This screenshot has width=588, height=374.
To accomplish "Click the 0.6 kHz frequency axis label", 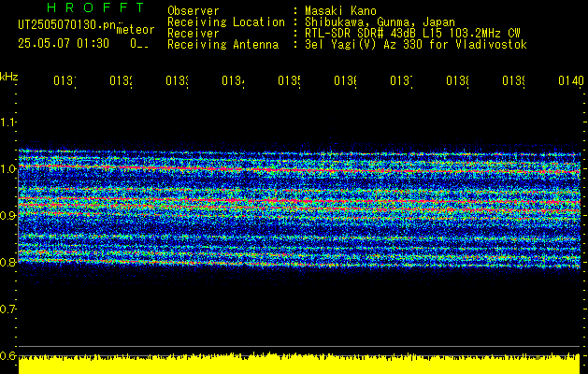I will tap(7, 355).
